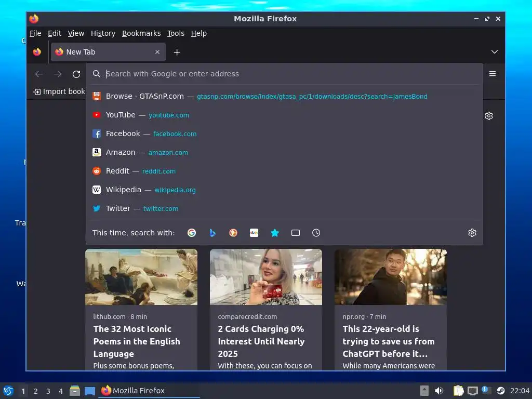Reload the current page

click(x=76, y=74)
